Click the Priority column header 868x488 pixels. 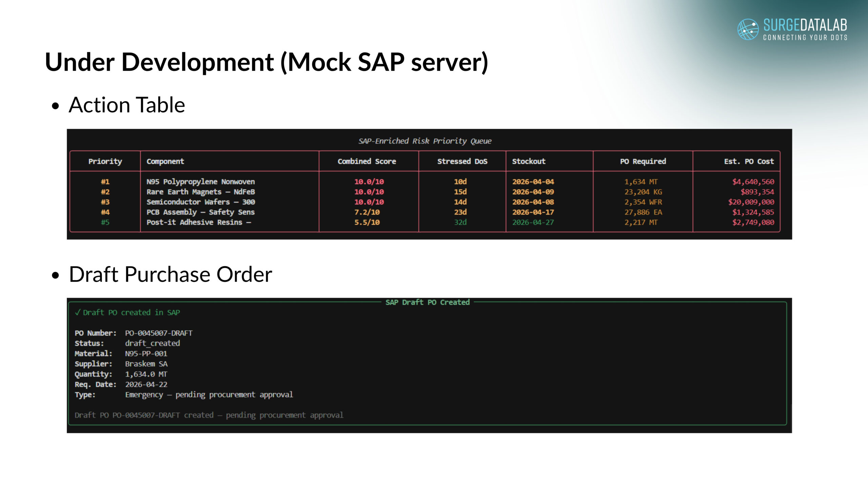pos(105,161)
